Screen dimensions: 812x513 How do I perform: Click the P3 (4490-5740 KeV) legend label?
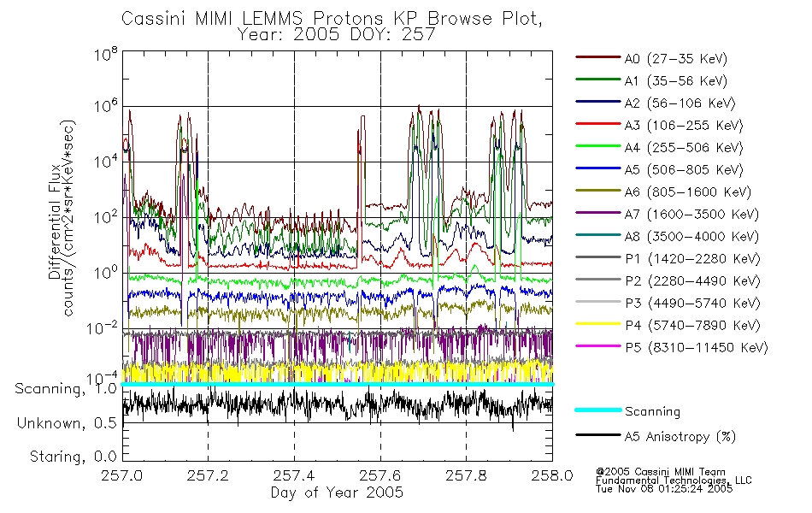692,304
